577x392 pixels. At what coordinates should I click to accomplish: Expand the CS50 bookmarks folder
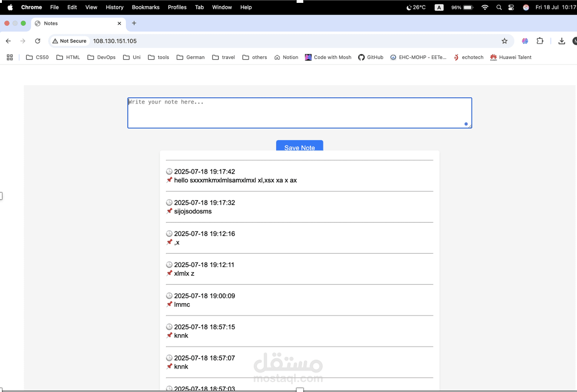point(37,57)
